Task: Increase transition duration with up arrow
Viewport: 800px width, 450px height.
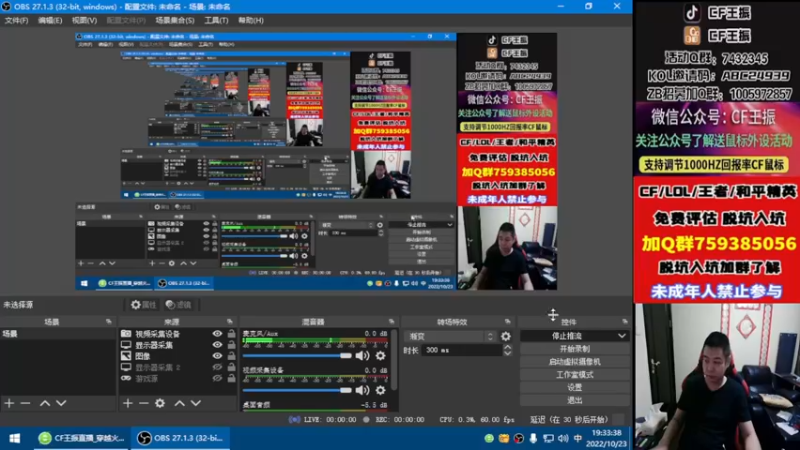Action: click(x=507, y=347)
